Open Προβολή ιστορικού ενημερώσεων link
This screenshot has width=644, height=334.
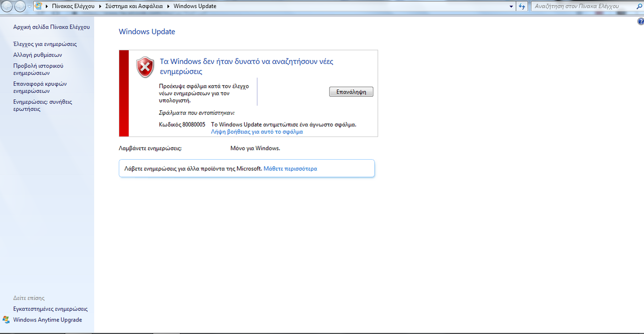pos(38,70)
